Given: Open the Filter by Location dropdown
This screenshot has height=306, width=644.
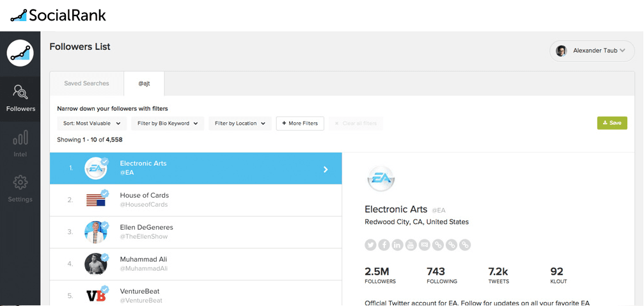Looking at the screenshot, I should 240,124.
